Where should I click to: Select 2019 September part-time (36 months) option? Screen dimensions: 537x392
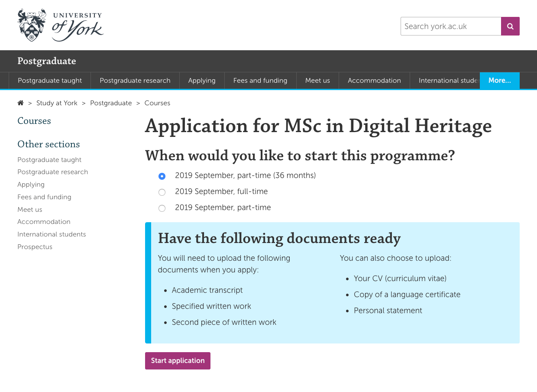162,176
